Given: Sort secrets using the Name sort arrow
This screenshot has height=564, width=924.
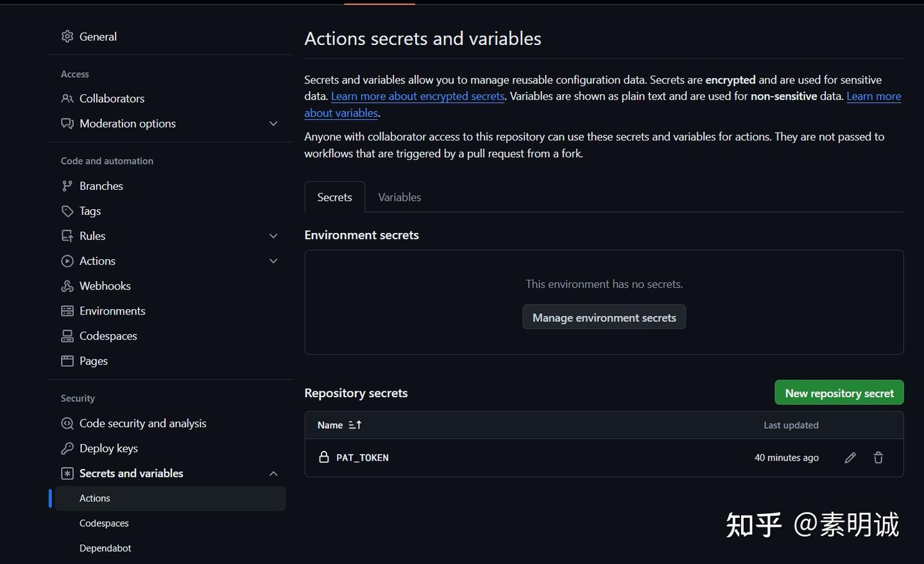Looking at the screenshot, I should [355, 425].
